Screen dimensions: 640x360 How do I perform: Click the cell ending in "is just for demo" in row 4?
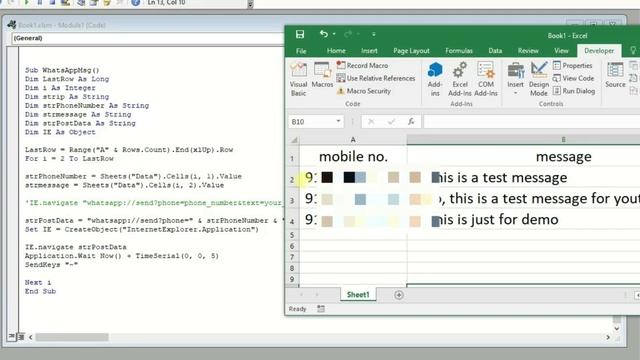click(523, 220)
